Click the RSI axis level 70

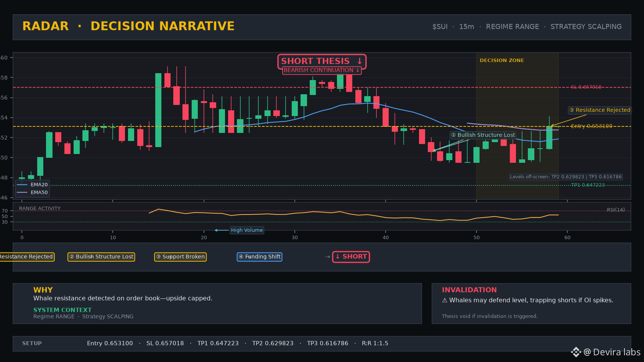coord(5,211)
